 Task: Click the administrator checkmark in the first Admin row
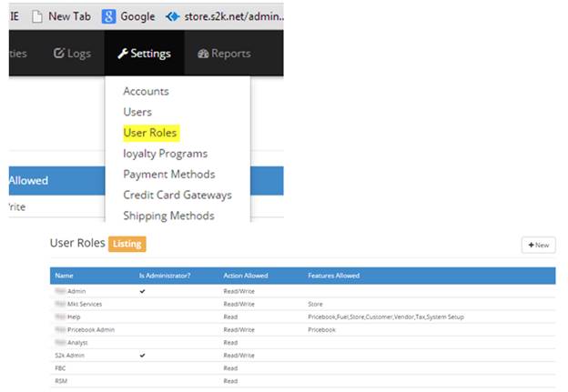pos(141,290)
